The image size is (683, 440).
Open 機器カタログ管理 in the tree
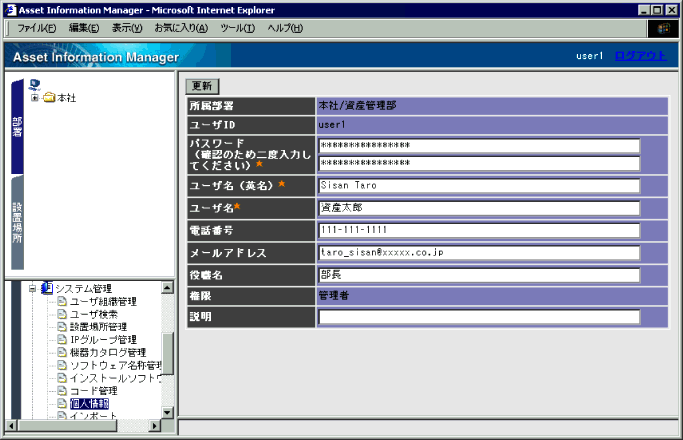(108, 352)
